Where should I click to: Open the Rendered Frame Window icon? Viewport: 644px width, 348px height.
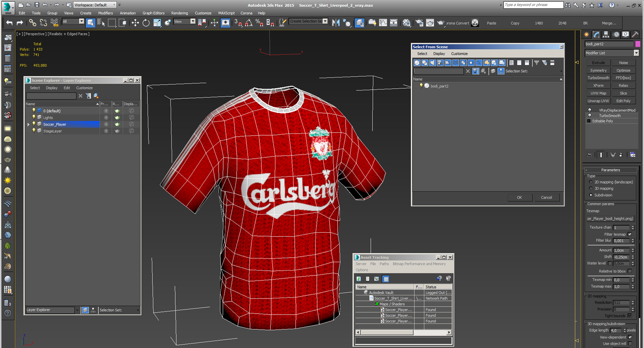click(x=430, y=23)
